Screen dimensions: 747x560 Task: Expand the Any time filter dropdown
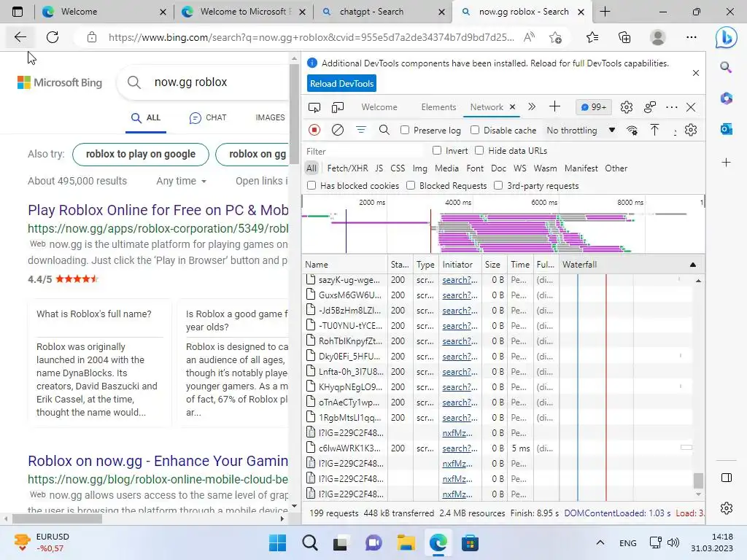pos(182,181)
